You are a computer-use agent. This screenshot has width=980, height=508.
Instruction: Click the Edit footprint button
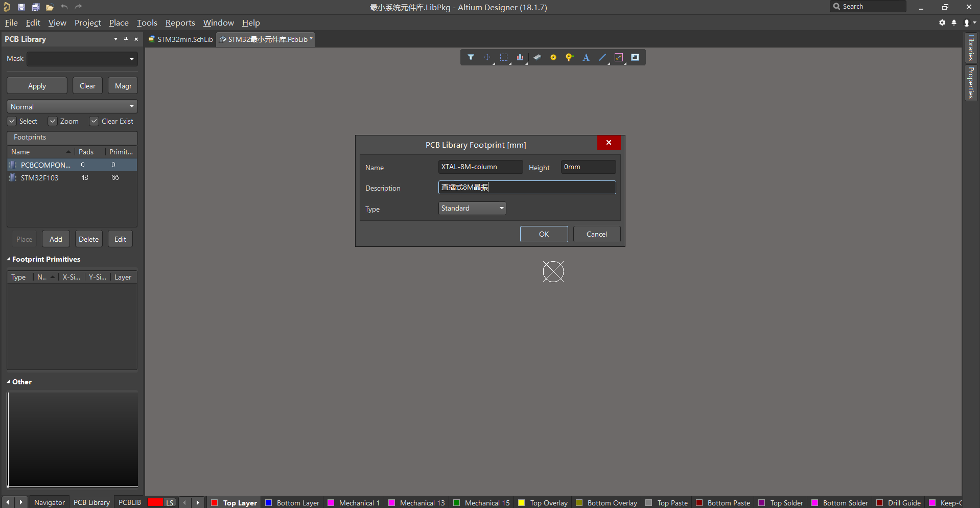pos(120,239)
